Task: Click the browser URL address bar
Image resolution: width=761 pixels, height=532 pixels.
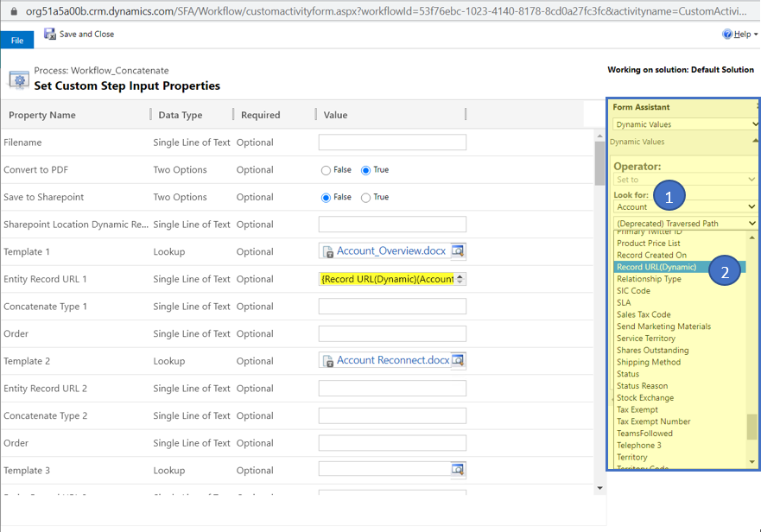Action: coord(386,10)
